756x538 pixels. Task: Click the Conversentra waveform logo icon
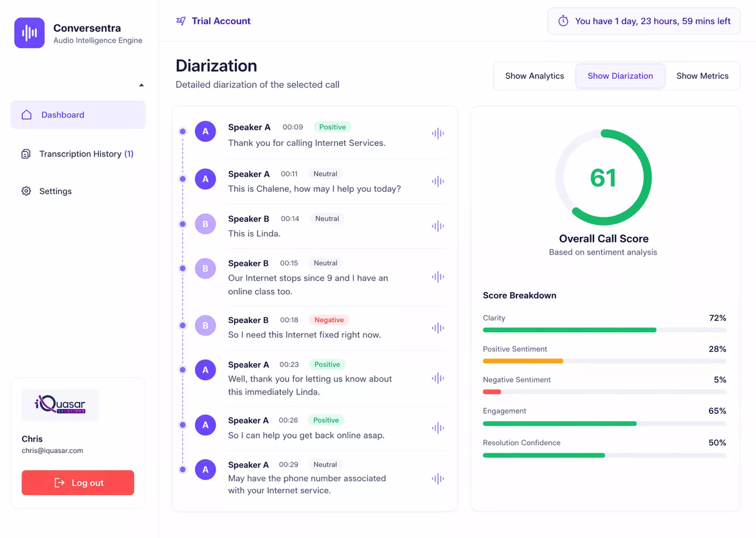coord(29,33)
